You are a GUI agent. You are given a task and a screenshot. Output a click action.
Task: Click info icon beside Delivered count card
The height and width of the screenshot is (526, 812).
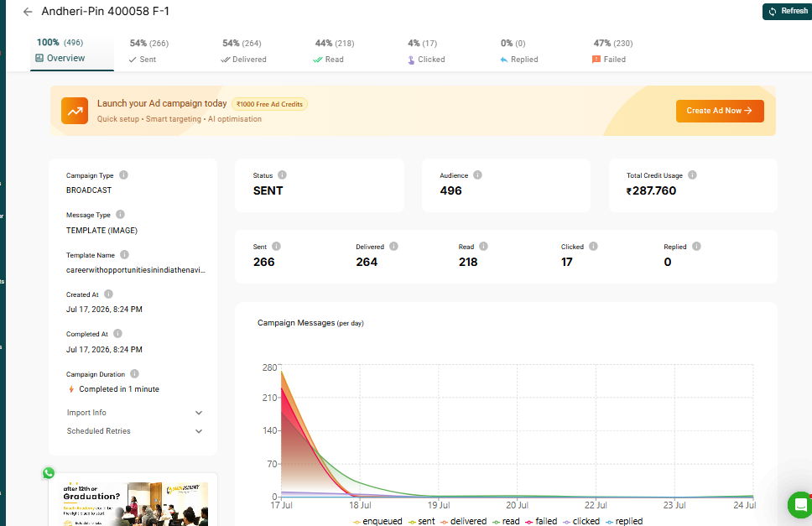393,247
